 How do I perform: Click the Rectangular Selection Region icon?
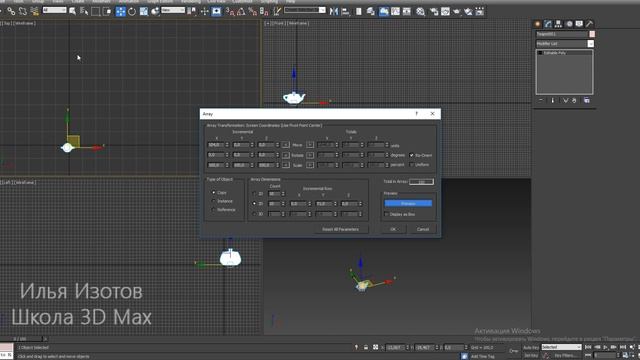pyautogui.click(x=96, y=11)
